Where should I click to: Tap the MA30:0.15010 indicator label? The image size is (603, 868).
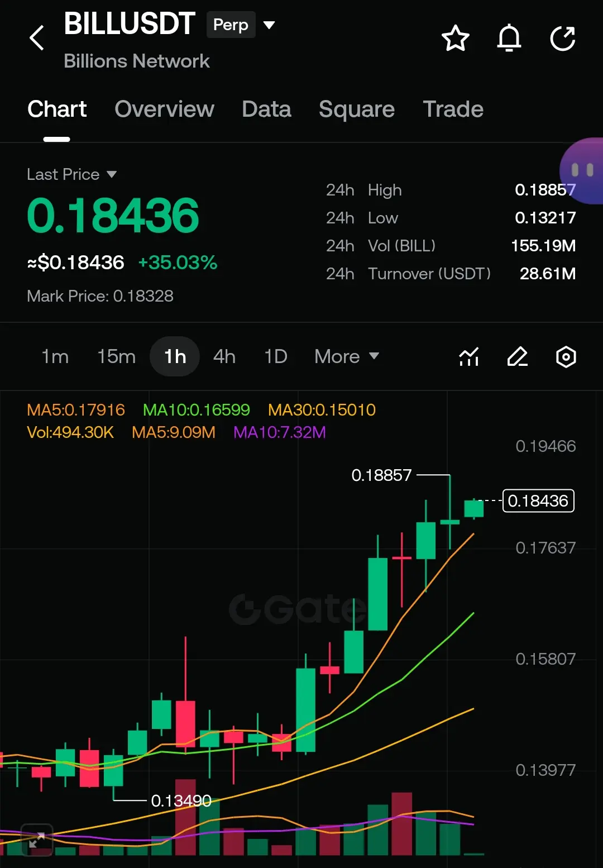[322, 410]
